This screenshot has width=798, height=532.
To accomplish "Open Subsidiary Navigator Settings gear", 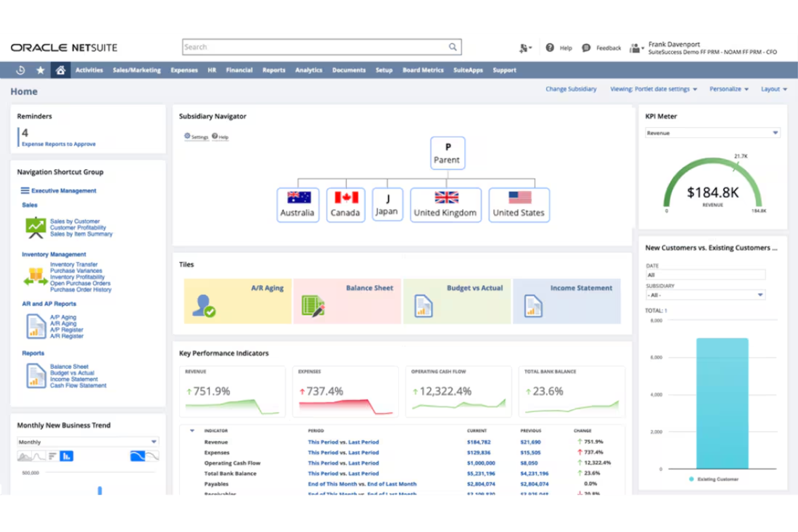I will (187, 136).
